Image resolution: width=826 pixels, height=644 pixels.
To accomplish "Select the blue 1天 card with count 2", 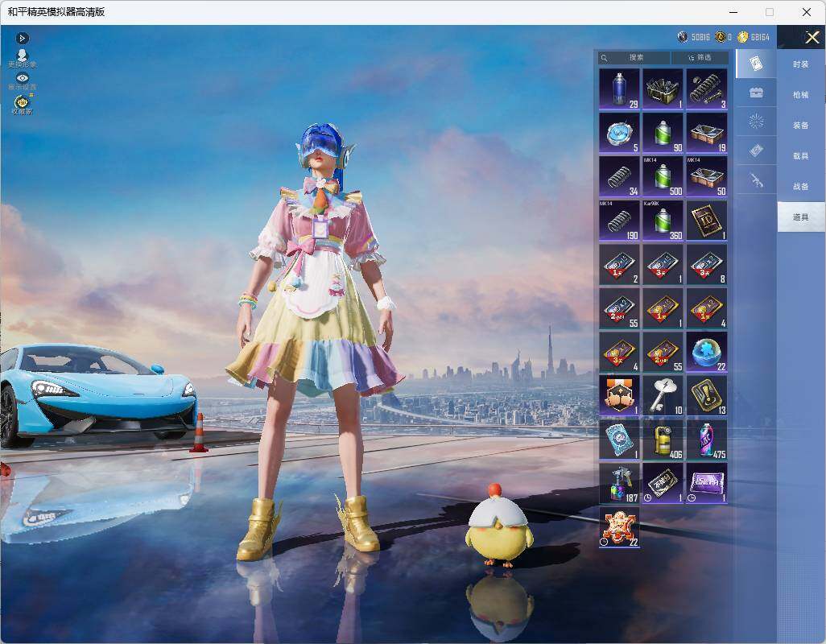I will pos(619,264).
